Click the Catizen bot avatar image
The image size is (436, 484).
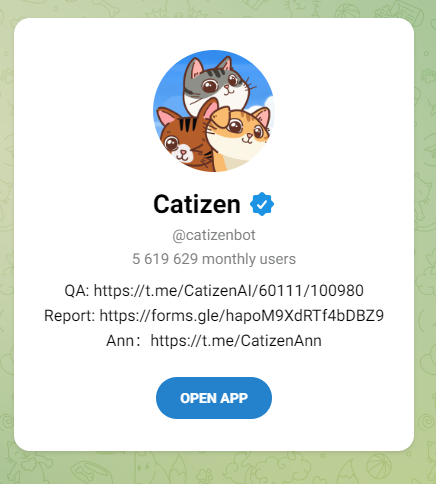point(214,111)
